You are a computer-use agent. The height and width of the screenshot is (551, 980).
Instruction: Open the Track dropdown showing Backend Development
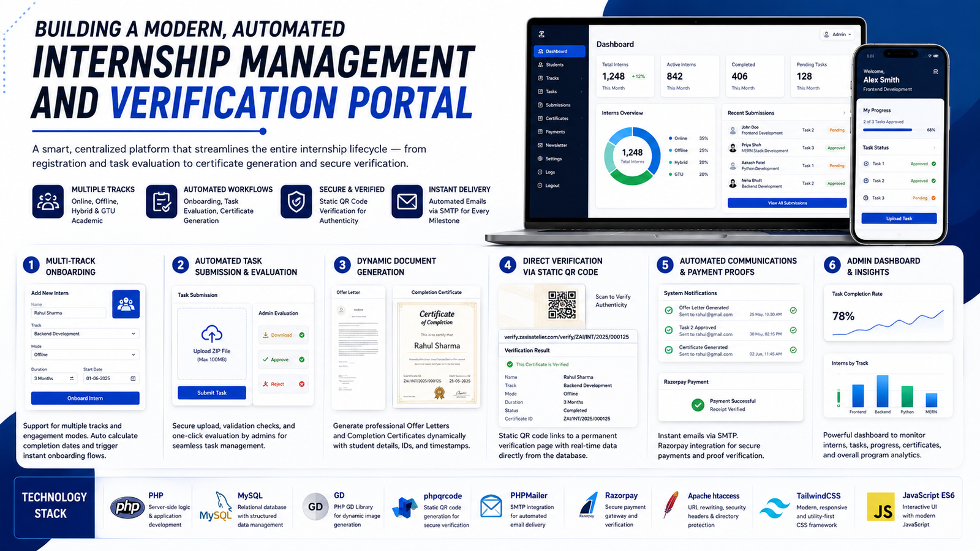[85, 334]
